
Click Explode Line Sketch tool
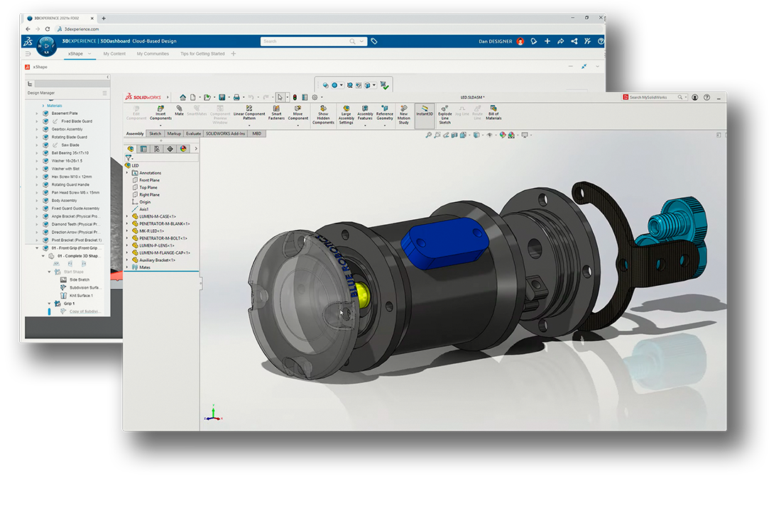[444, 114]
